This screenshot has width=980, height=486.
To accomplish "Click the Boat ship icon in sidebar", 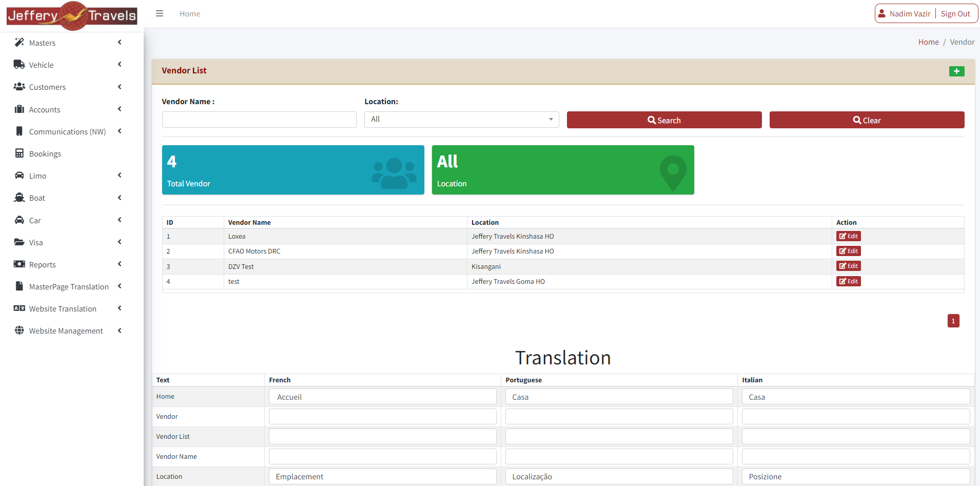I will click(x=19, y=198).
